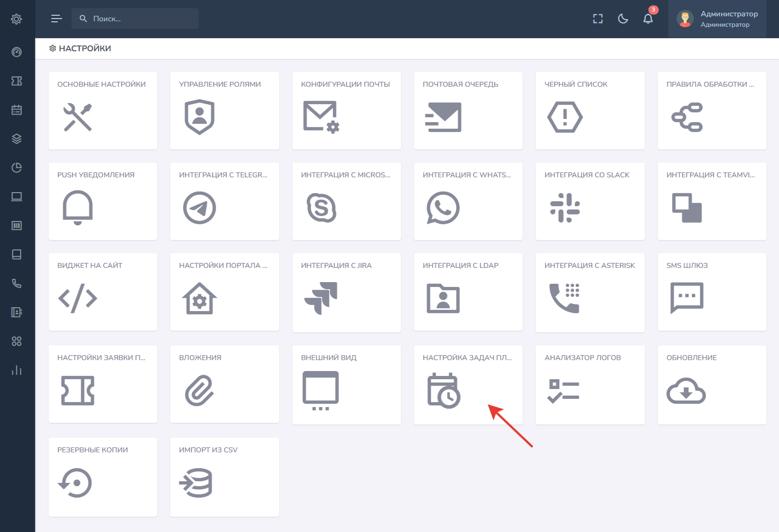Open the Администратор user profile menu

coord(717,19)
